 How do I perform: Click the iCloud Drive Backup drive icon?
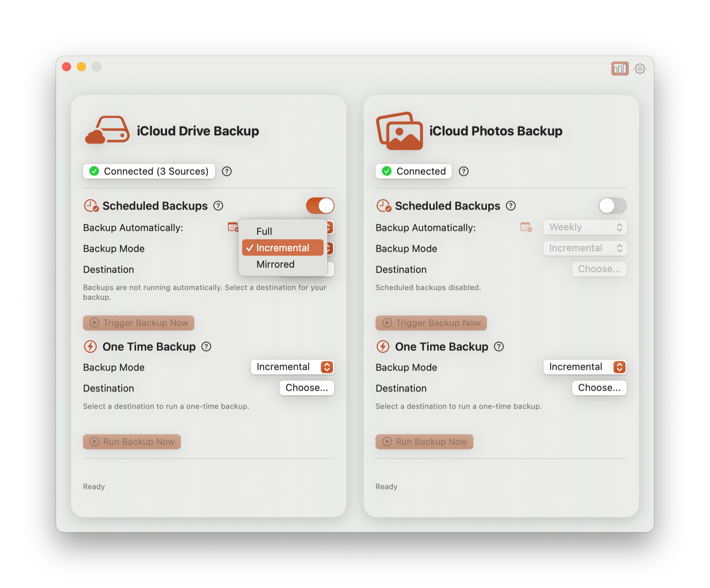(108, 130)
